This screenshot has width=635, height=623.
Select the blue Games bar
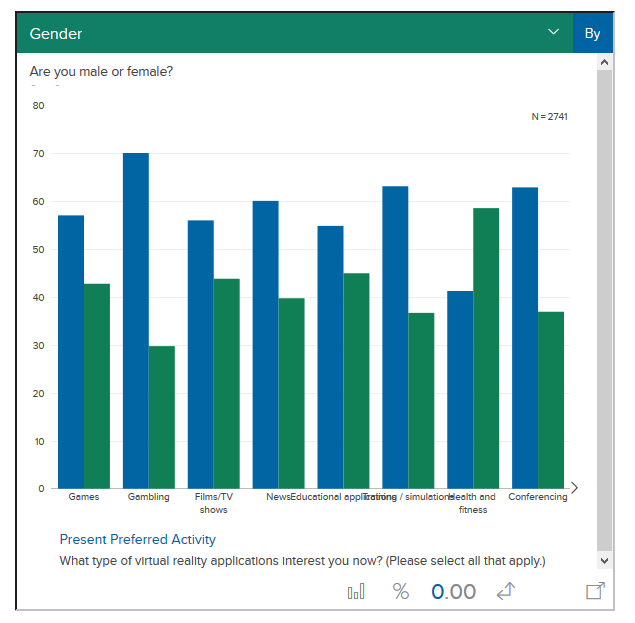click(71, 352)
